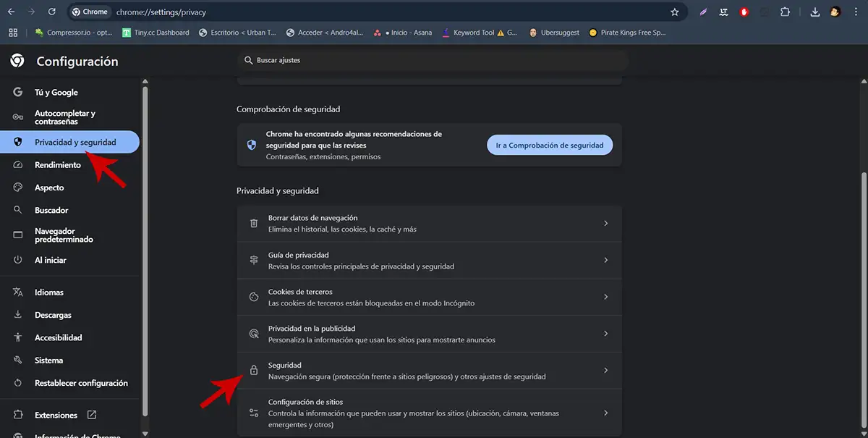Viewport: 868px width, 438px height.
Task: Click Ir a Comprobación de seguridad button
Action: 550,145
